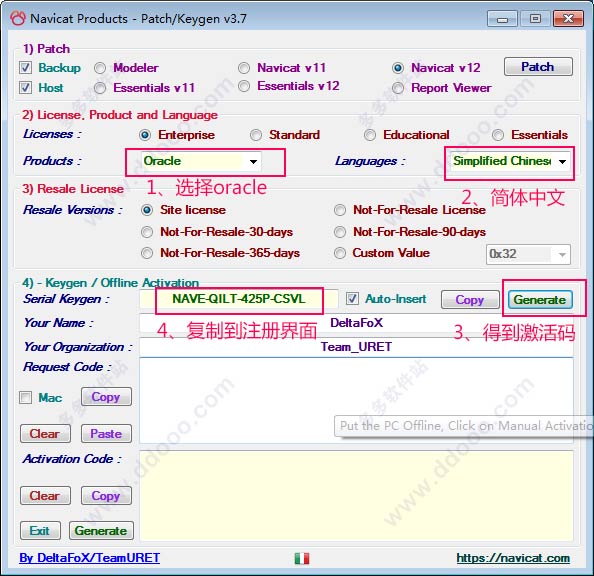Toggle the Backup checkbox

[25, 68]
